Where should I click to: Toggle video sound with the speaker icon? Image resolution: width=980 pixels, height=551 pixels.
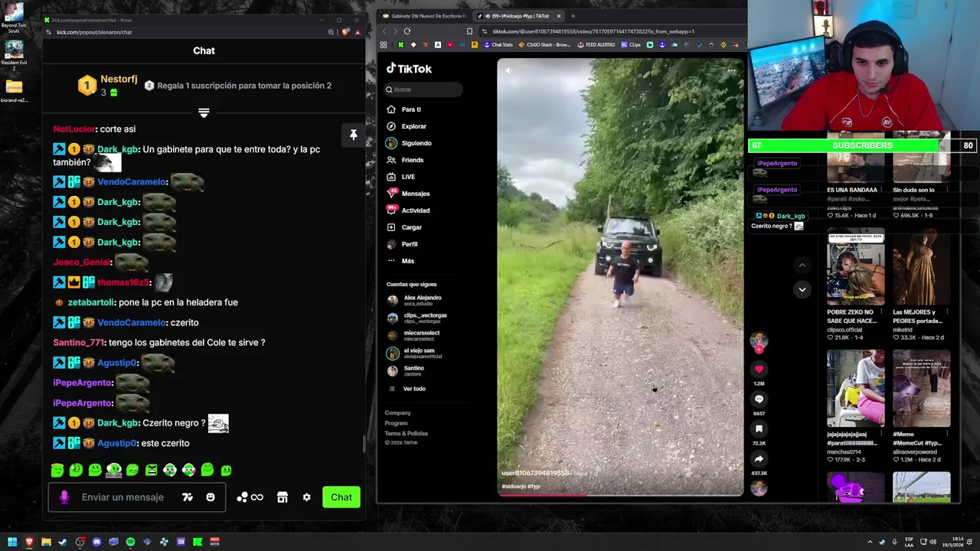point(508,70)
